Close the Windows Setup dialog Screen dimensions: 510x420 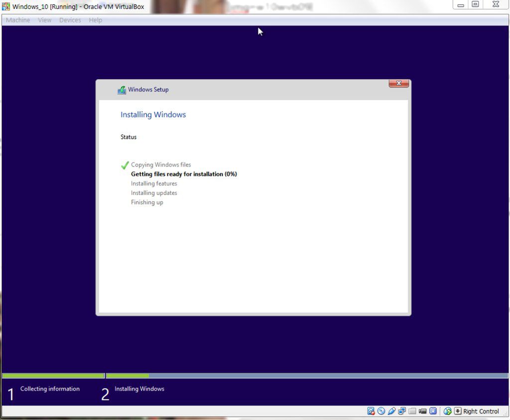(399, 83)
